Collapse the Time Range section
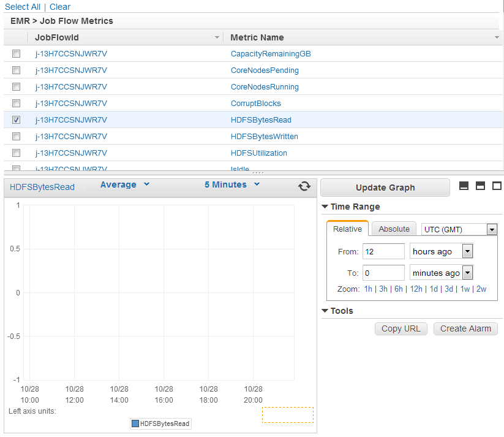The image size is (504, 437). (325, 207)
